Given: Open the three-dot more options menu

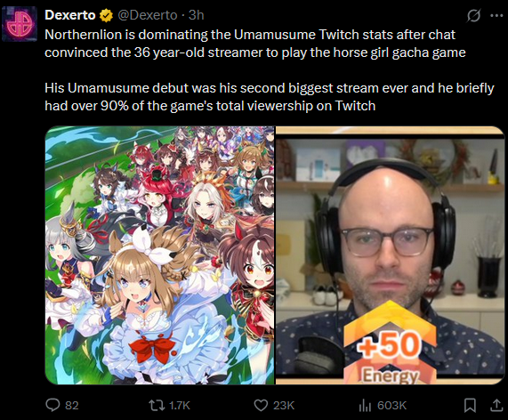Looking at the screenshot, I should click(496, 15).
